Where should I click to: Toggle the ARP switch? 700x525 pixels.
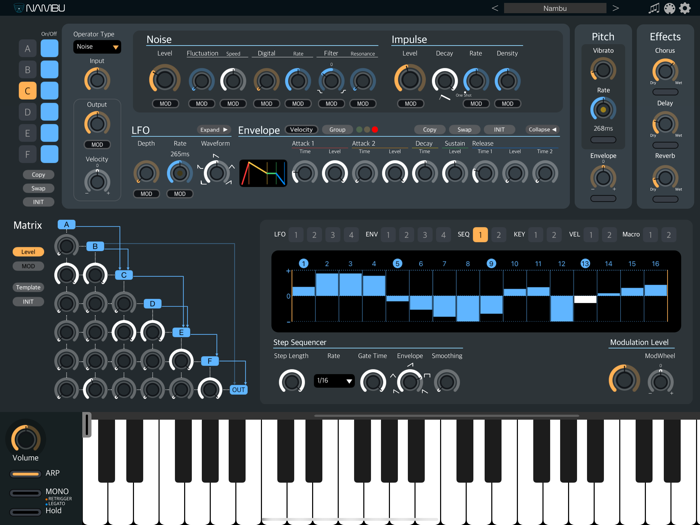25,474
